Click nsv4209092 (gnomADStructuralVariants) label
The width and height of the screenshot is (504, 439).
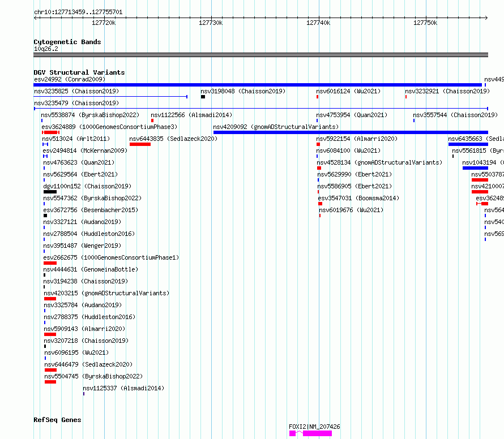tap(276, 127)
